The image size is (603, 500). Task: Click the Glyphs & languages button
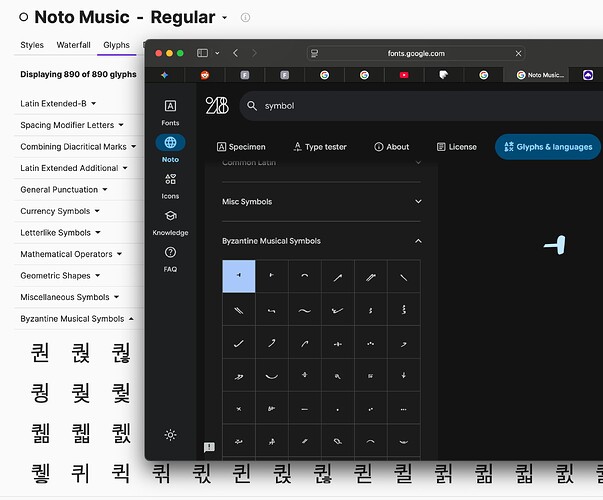click(548, 147)
